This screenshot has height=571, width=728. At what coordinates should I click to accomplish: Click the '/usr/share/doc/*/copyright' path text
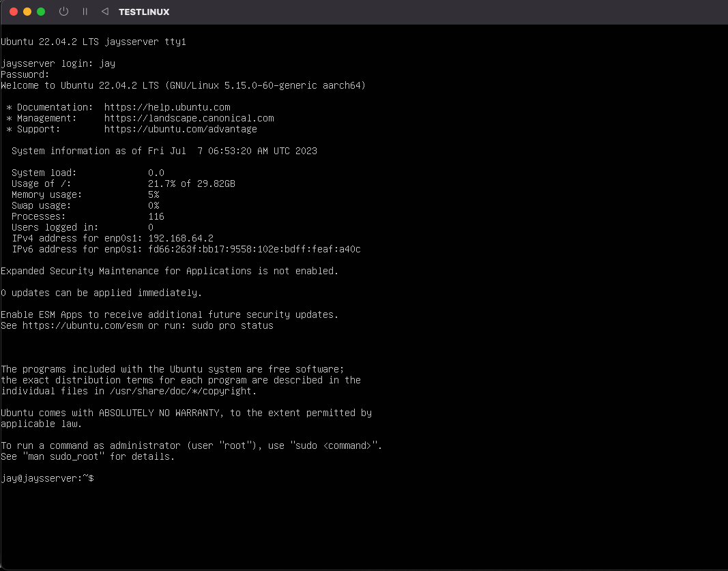(x=181, y=392)
